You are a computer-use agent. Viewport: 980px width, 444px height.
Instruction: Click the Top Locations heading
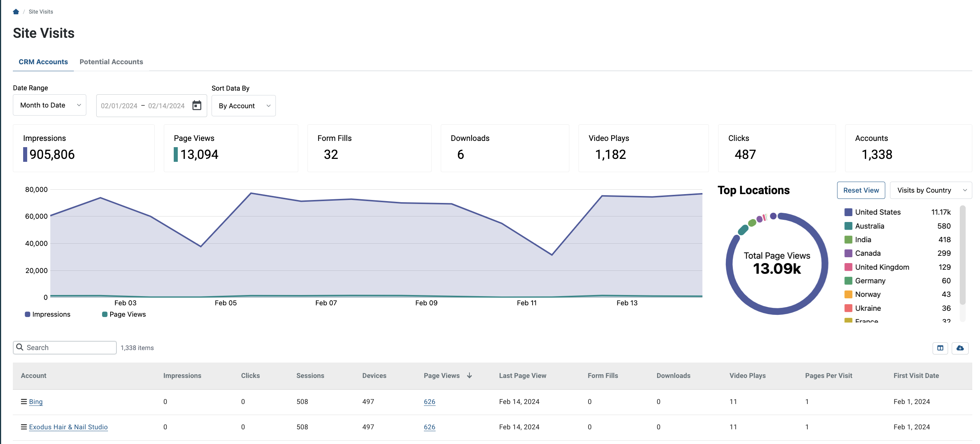[x=753, y=190]
